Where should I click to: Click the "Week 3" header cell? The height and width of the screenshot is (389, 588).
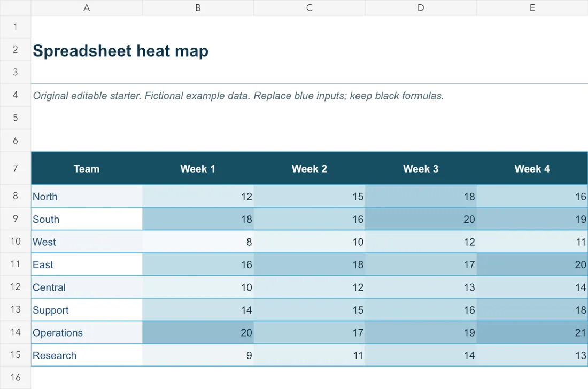(x=421, y=169)
